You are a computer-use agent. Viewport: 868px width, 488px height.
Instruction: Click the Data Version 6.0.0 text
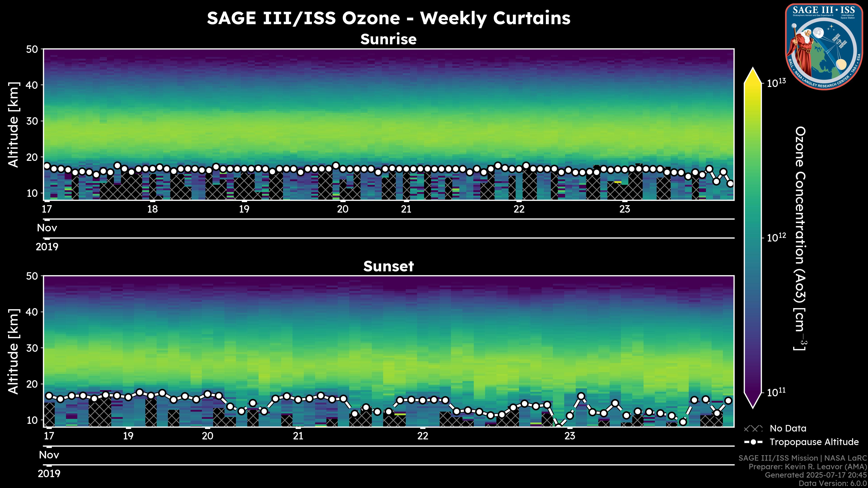pyautogui.click(x=833, y=483)
